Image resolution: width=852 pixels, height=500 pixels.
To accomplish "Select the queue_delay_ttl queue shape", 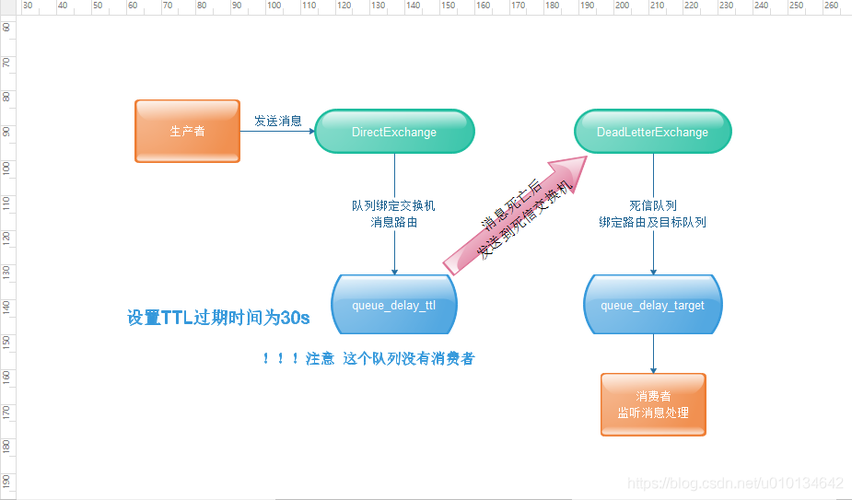I will click(394, 304).
